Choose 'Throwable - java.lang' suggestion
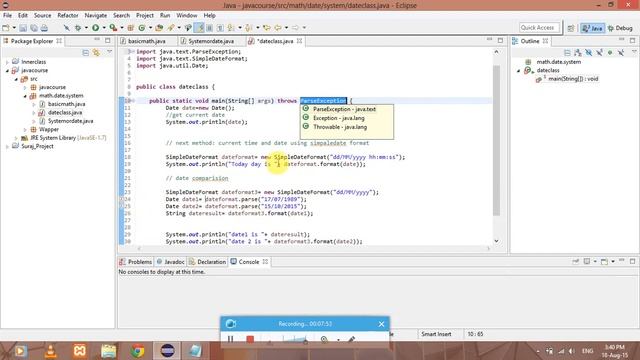640x360 pixels. (340, 127)
